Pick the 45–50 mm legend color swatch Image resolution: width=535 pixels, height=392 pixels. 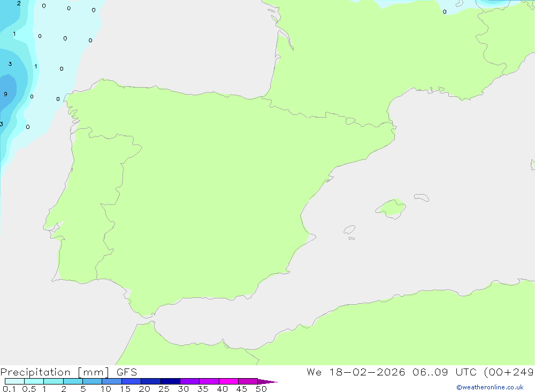[248, 381]
